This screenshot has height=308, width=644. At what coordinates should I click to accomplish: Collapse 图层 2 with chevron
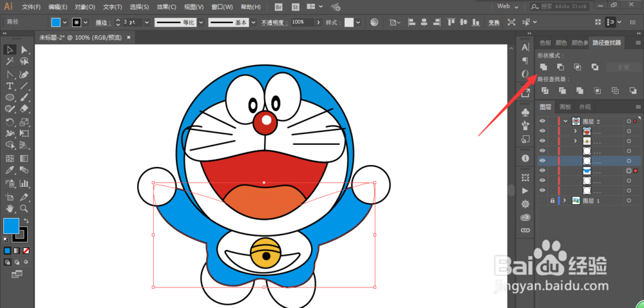coord(566,121)
